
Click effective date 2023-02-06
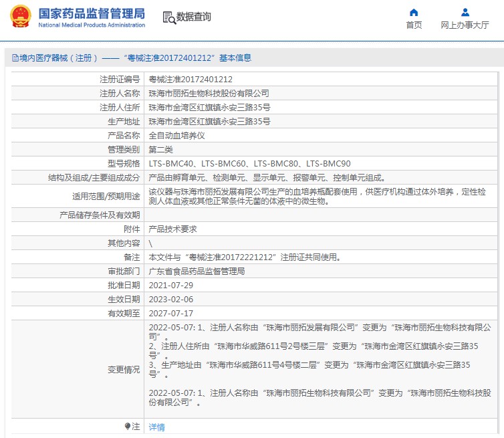click(170, 300)
